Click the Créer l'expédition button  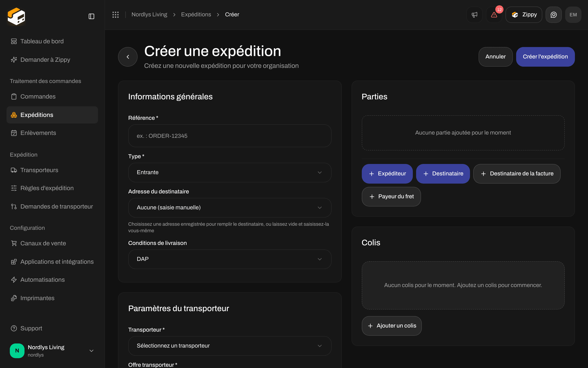coord(545,57)
